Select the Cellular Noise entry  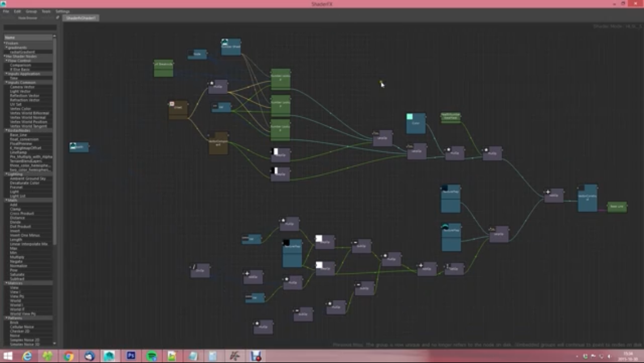coord(22,327)
